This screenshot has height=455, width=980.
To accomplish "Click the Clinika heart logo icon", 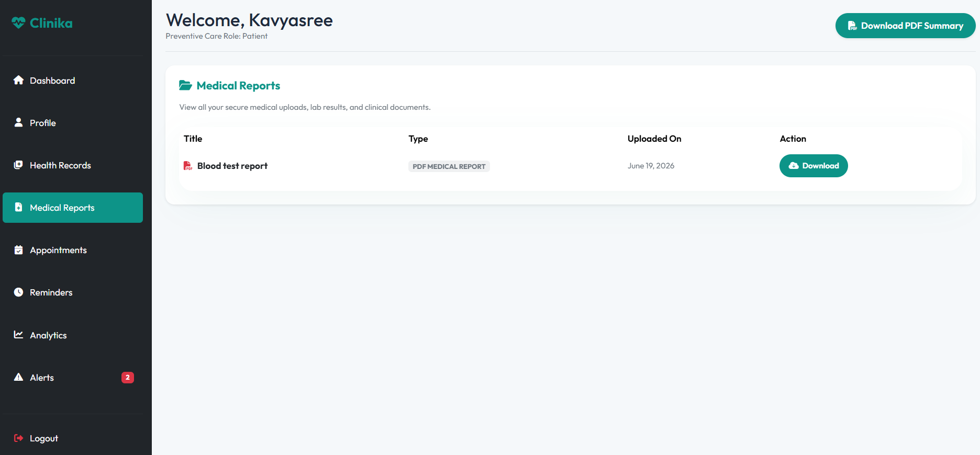I will pyautogui.click(x=18, y=22).
